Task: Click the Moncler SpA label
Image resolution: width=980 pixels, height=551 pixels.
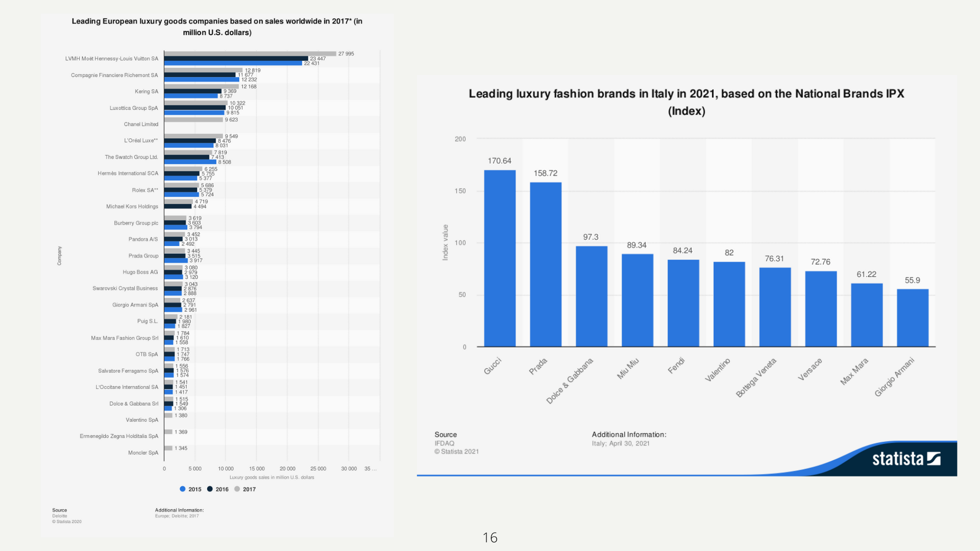Action: (143, 453)
